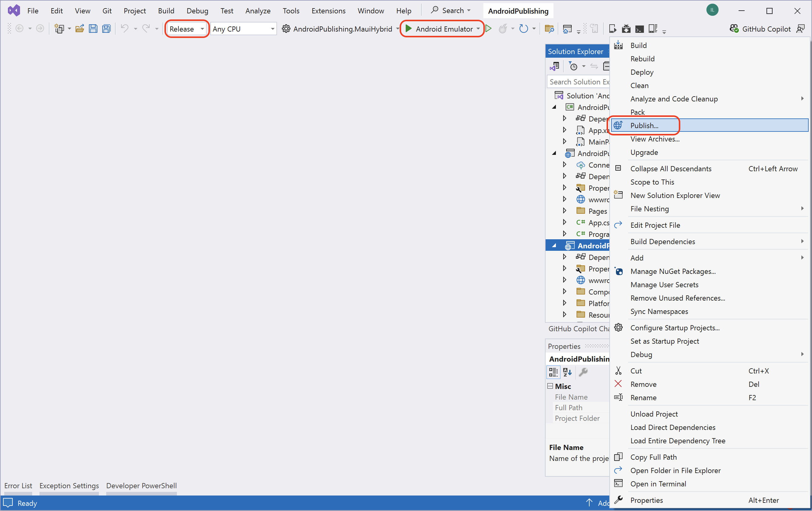Click the user account avatar in title bar
This screenshot has height=511, width=812.
[x=712, y=10]
